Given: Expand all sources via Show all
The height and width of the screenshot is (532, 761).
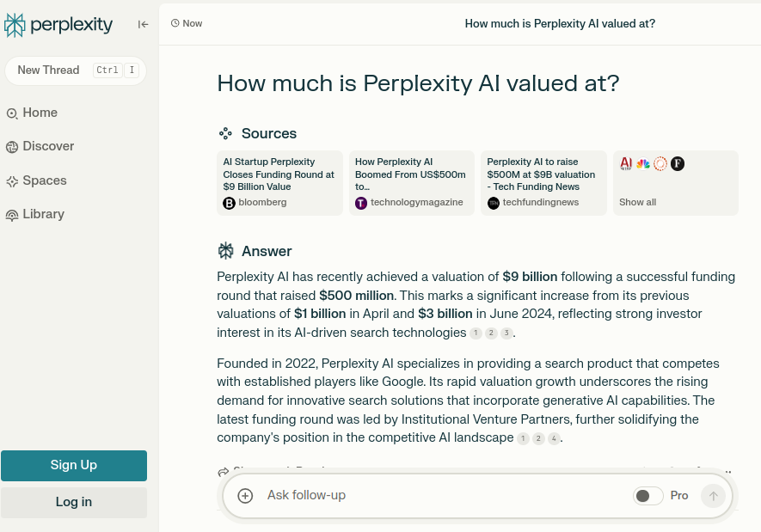Looking at the screenshot, I should click(637, 202).
